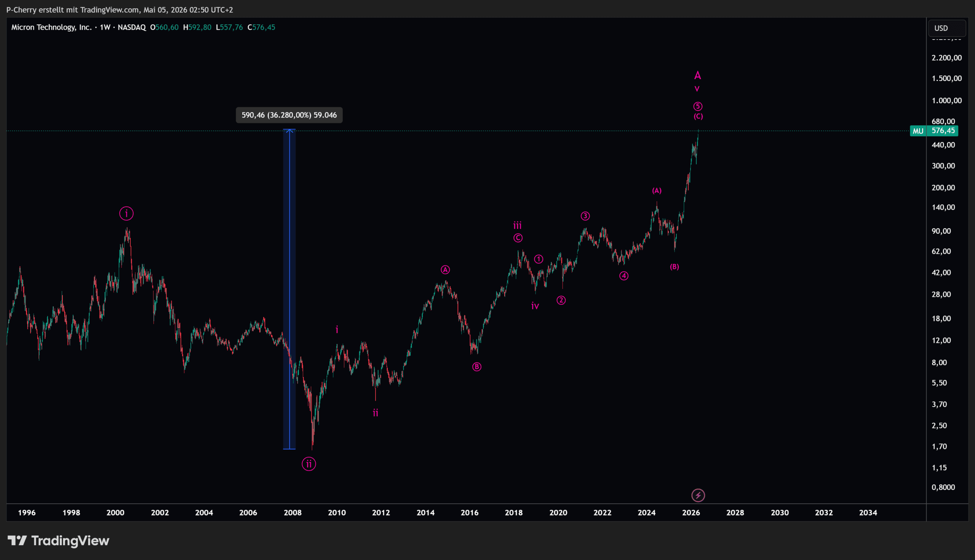This screenshot has height=560, width=975.
Task: Select circled 4 wave marker near 2023
Action: [x=624, y=276]
